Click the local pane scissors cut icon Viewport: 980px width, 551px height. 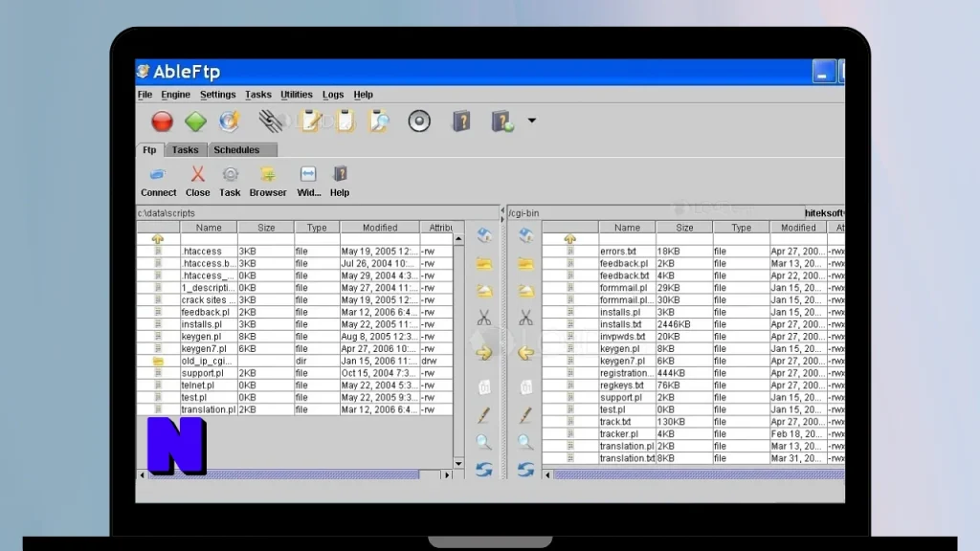tap(483, 318)
